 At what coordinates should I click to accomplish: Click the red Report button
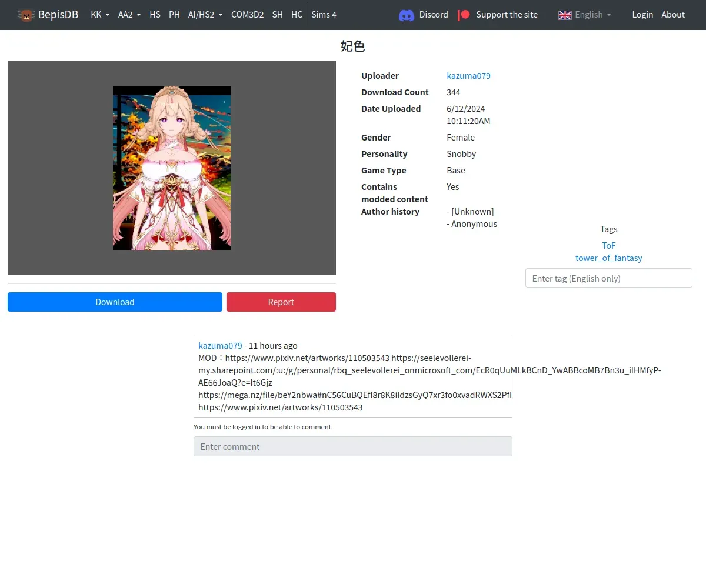point(281,302)
